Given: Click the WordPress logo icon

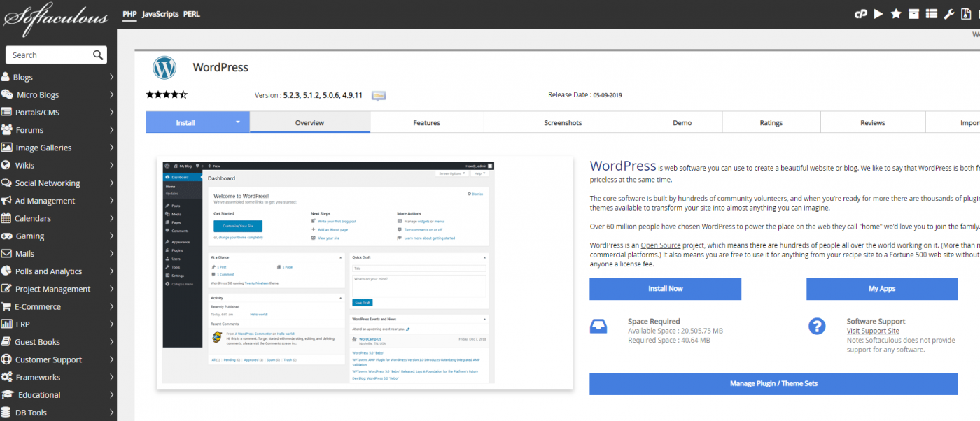Looking at the screenshot, I should pos(164,68).
